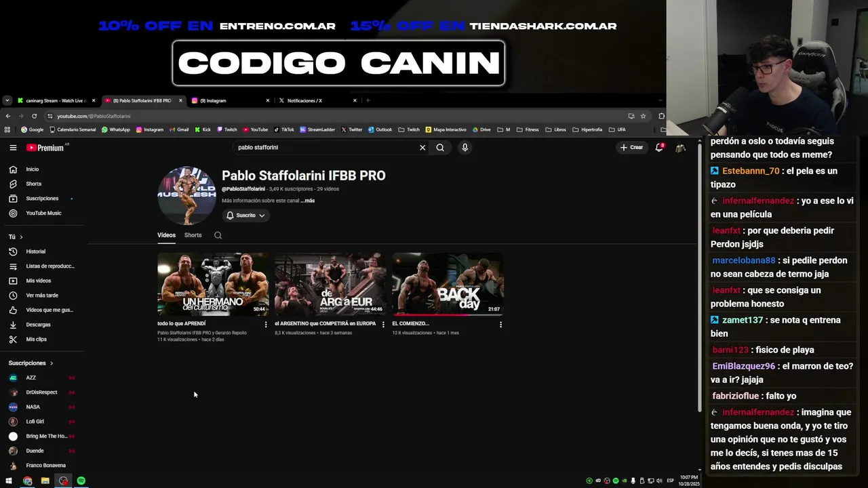Open the YouTube hamburger guide menu
The width and height of the screenshot is (868, 488).
tap(13, 147)
